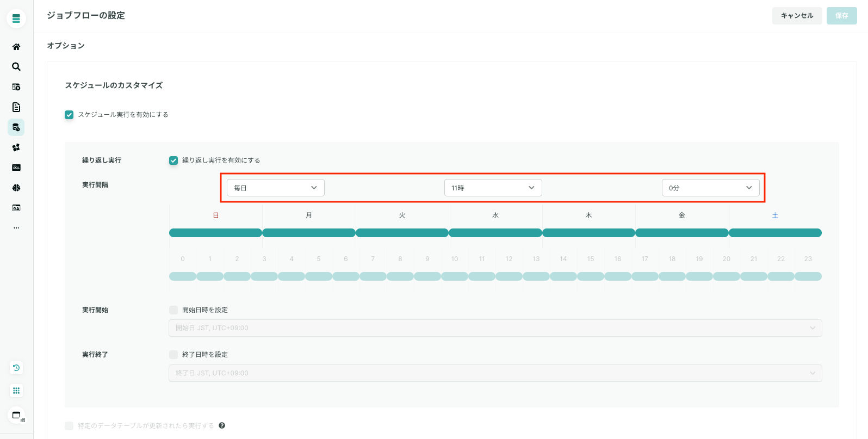Image resolution: width=868 pixels, height=439 pixels.
Task: Click the 実行終了 row label
Action: [95, 355]
